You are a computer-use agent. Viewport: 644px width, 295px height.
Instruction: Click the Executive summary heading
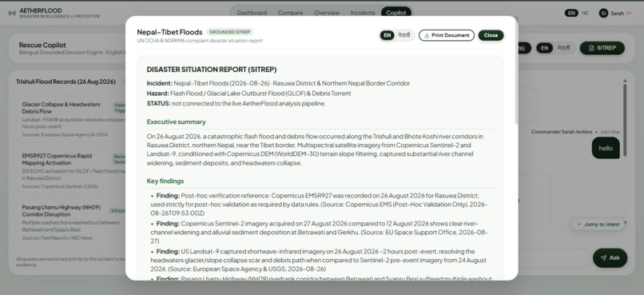click(177, 122)
